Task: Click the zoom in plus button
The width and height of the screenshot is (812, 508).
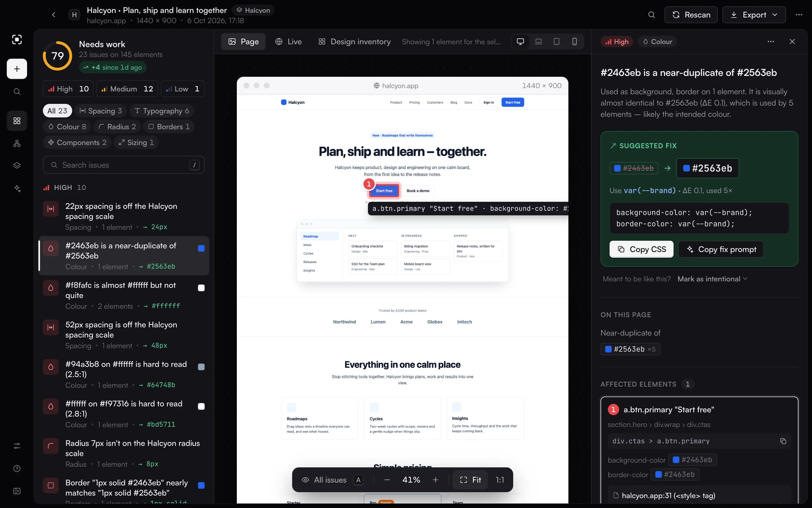Action: (435, 480)
